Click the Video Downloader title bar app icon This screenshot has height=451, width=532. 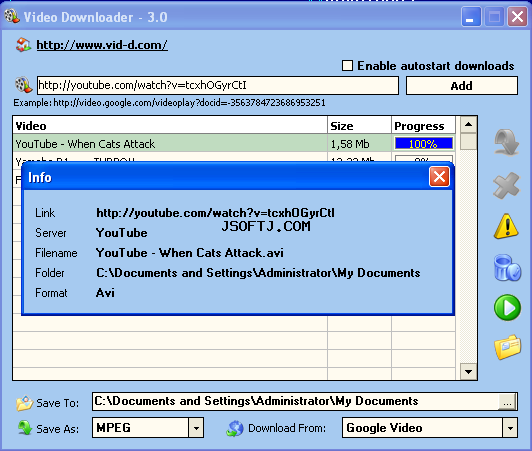click(x=12, y=16)
